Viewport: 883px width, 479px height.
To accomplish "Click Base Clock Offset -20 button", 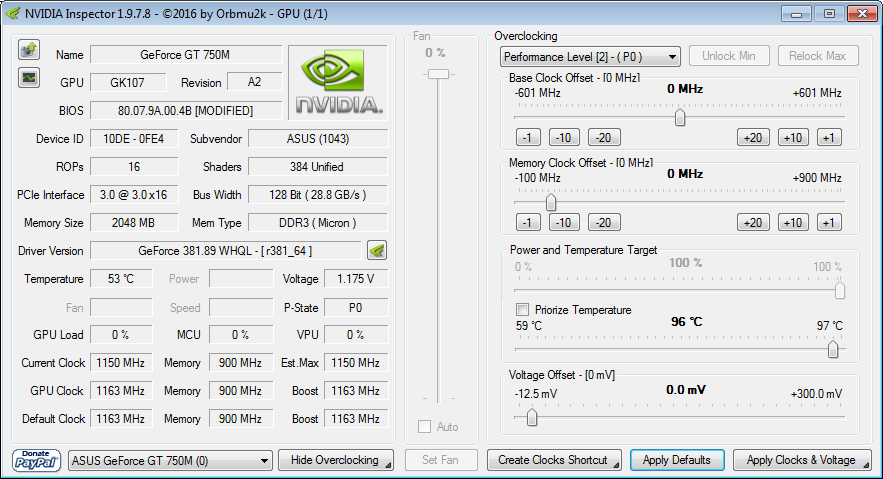I will (604, 137).
